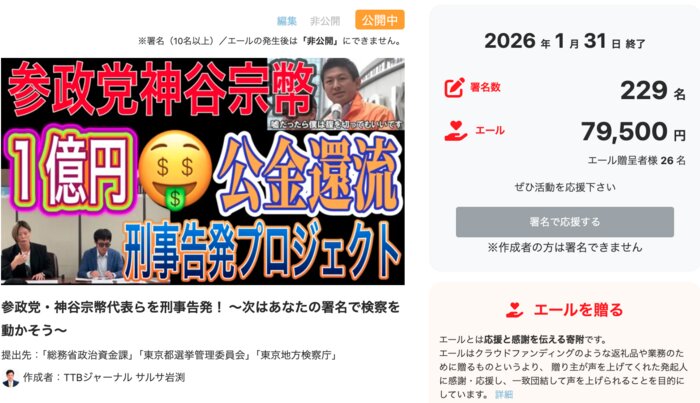Click the 提出先 submission destinations line
700x403 pixels.
tap(169, 355)
